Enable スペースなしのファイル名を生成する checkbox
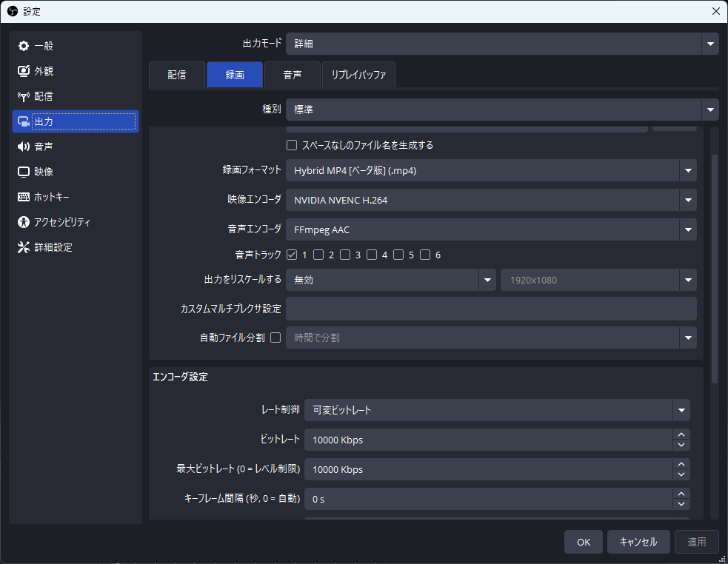The image size is (728, 564). [x=292, y=145]
